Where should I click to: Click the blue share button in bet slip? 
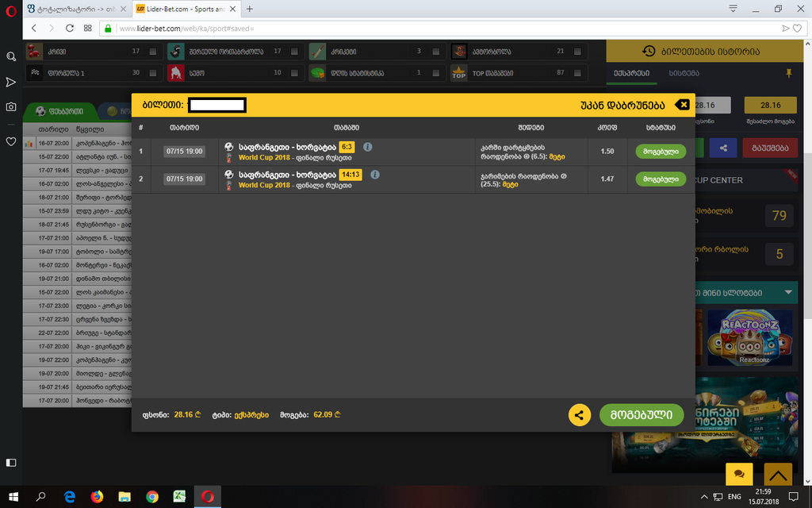click(x=723, y=148)
